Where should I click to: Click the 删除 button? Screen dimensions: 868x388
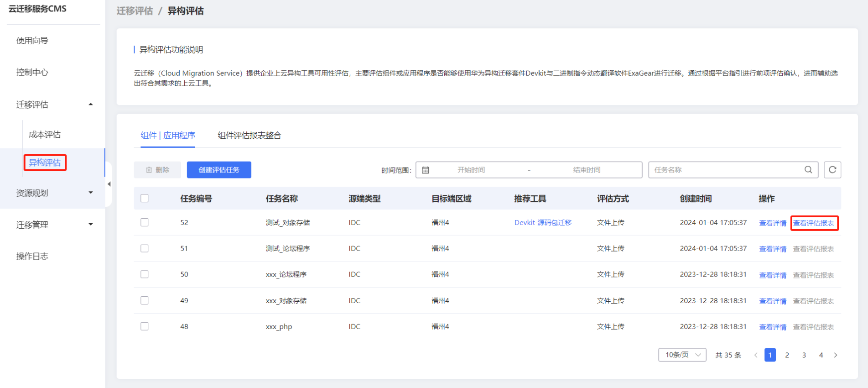(x=157, y=170)
